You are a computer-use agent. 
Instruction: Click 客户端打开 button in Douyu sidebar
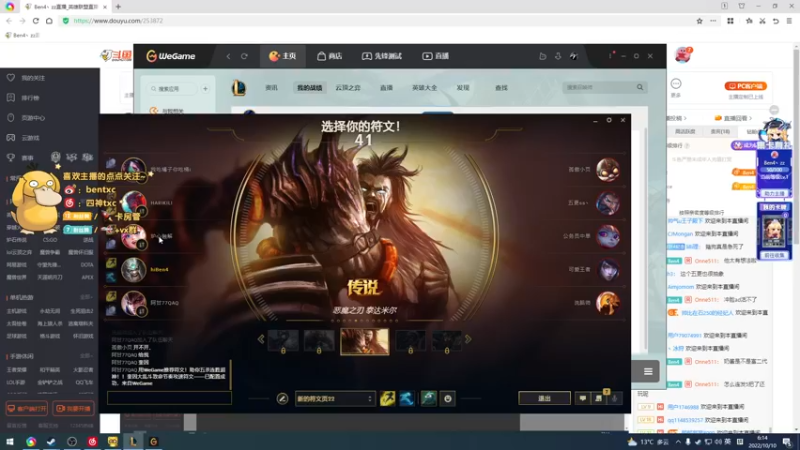pyautogui.click(x=27, y=409)
